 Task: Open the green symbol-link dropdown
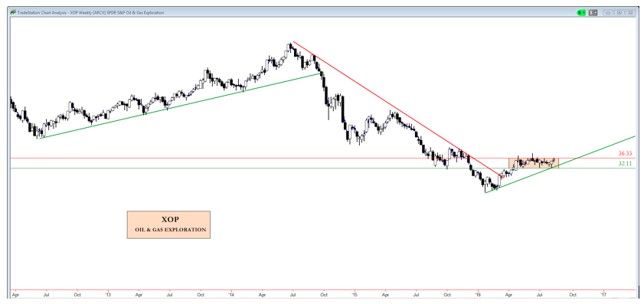pyautogui.click(x=581, y=13)
